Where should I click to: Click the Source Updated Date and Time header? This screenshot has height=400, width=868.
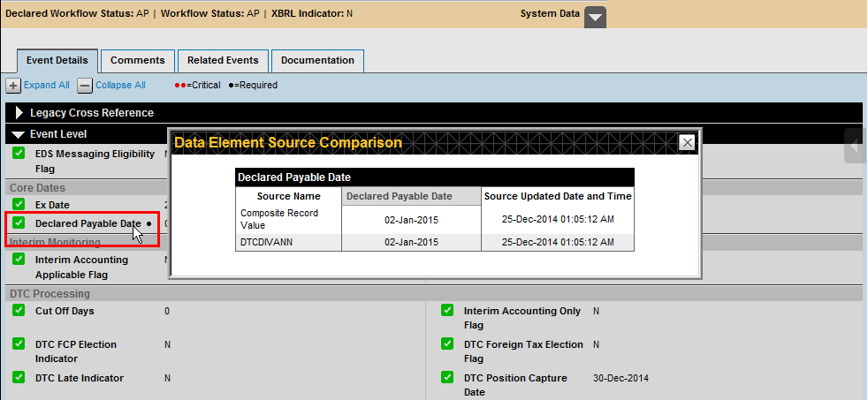(558, 196)
